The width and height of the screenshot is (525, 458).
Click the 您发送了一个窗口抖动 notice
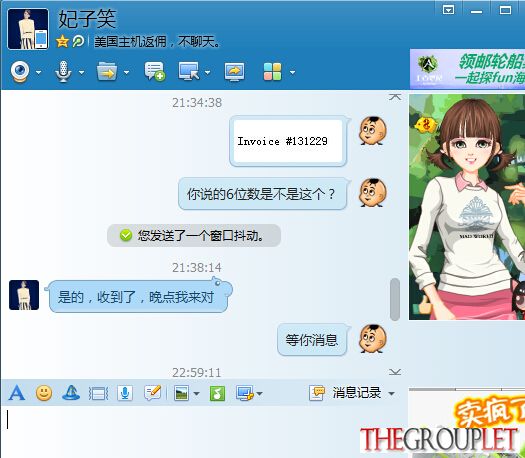point(194,236)
